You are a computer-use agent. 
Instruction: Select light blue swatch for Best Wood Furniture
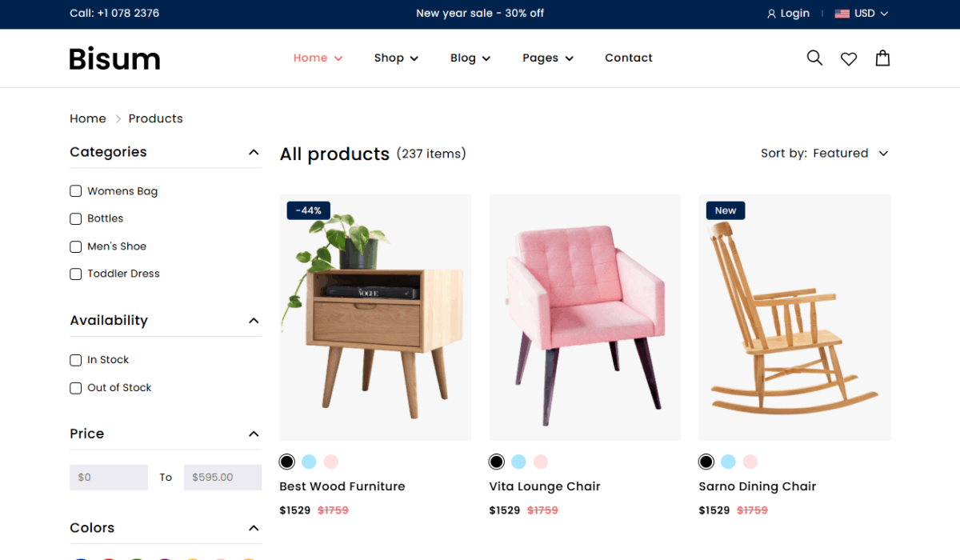click(x=309, y=462)
